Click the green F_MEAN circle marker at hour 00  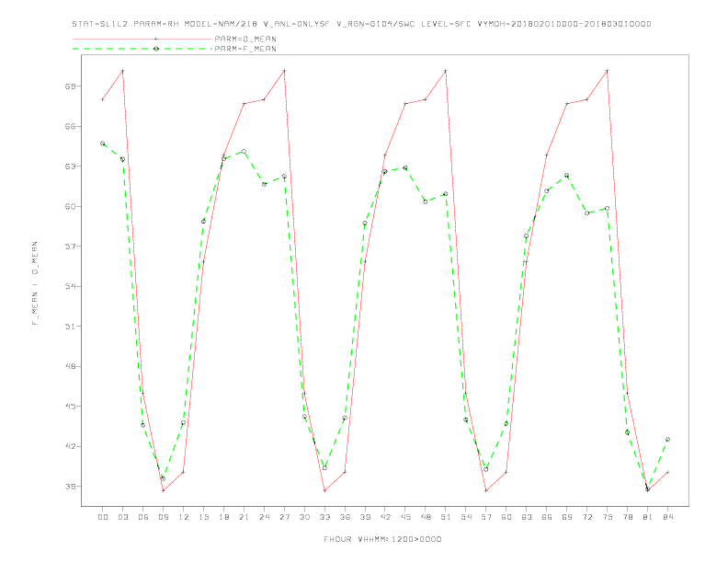coord(103,144)
